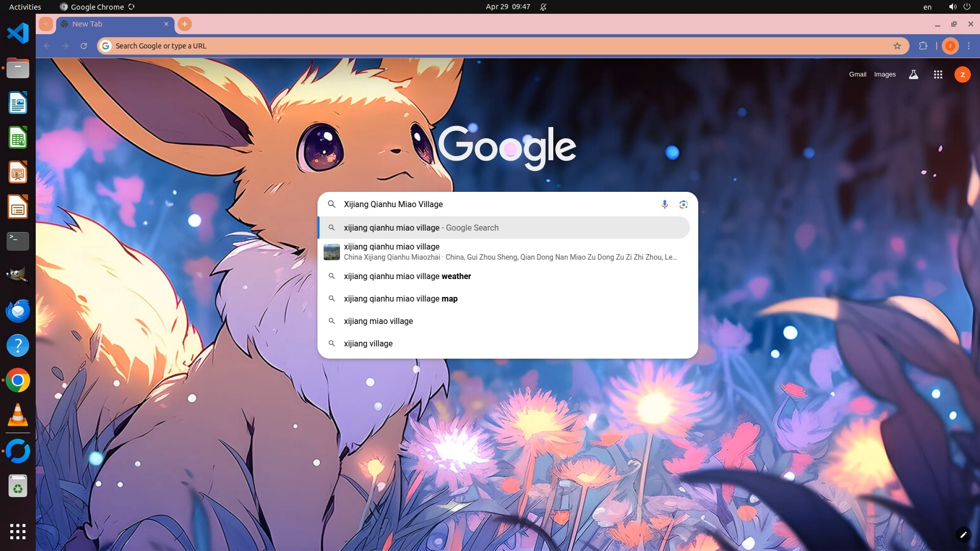The height and width of the screenshot is (551, 980).
Task: Open Google Lens image search
Action: click(683, 204)
